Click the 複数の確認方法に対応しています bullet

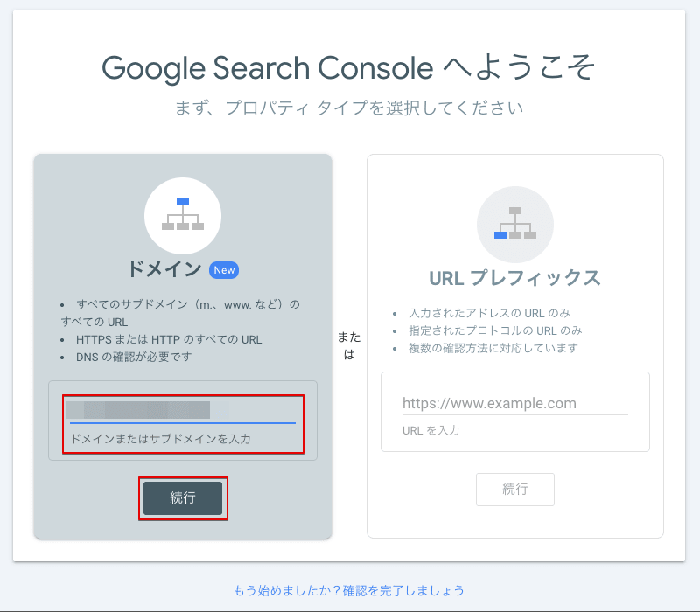[x=493, y=348]
